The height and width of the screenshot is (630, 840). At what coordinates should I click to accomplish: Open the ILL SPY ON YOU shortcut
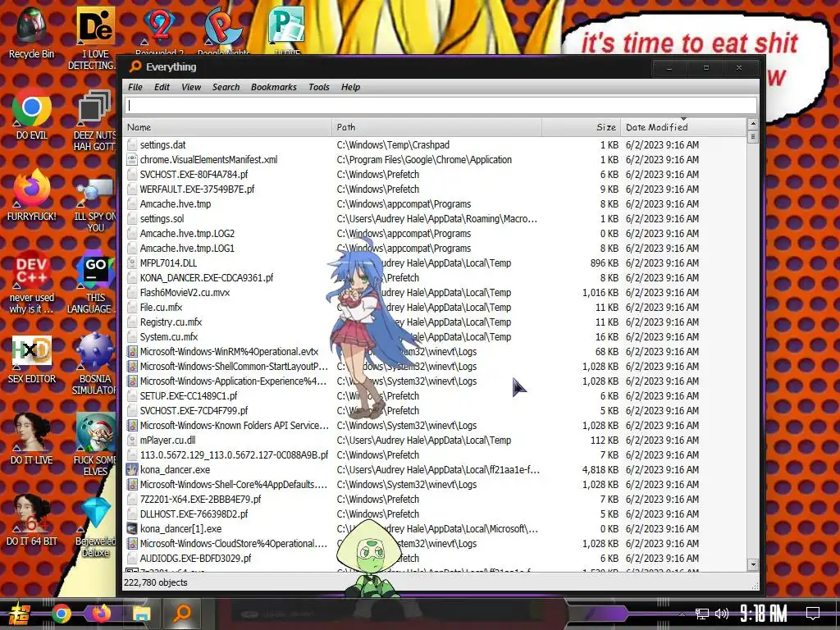tap(94, 206)
